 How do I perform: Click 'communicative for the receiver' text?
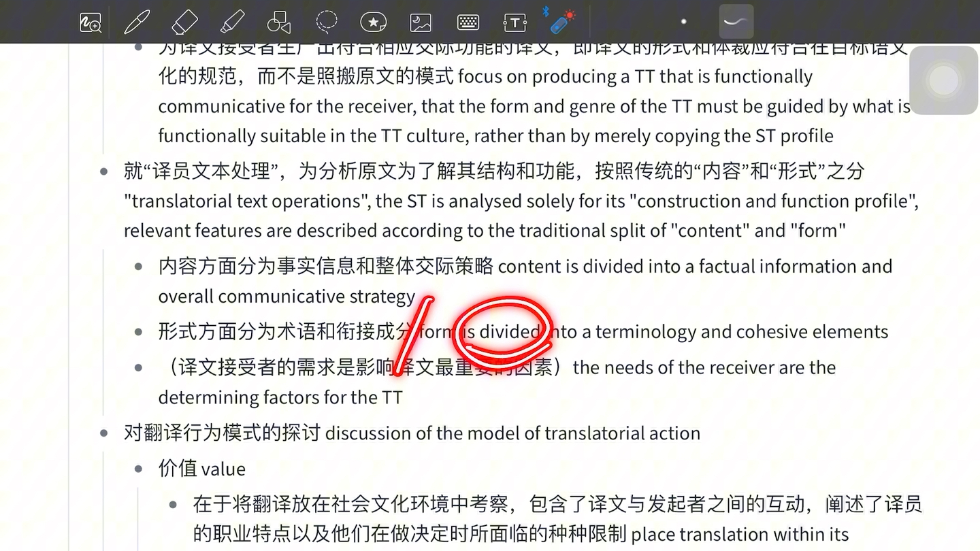click(288, 107)
